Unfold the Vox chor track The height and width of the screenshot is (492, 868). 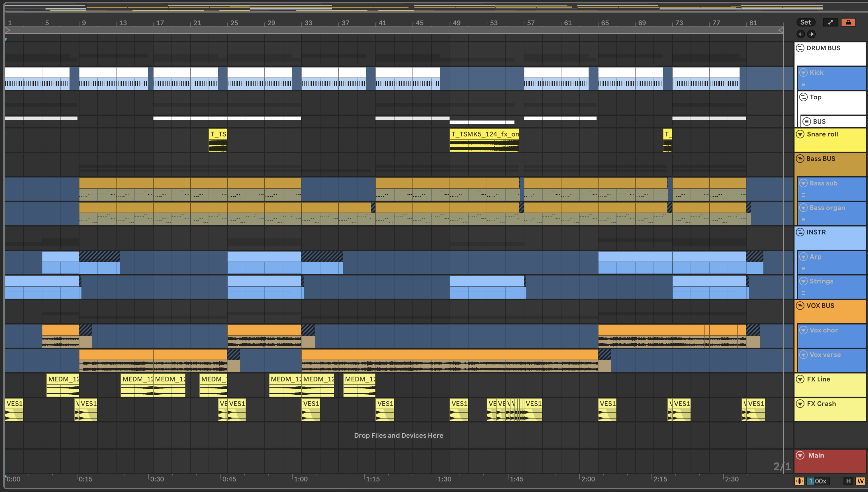(803, 330)
